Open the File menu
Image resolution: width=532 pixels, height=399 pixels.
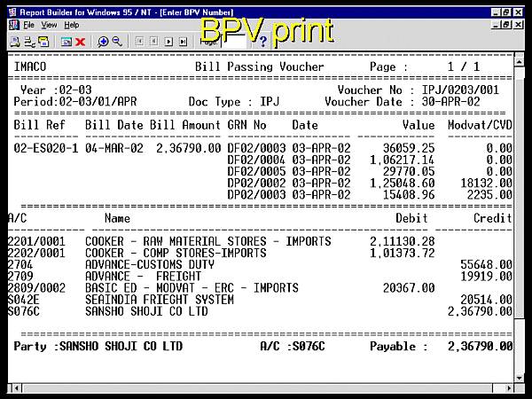point(29,25)
